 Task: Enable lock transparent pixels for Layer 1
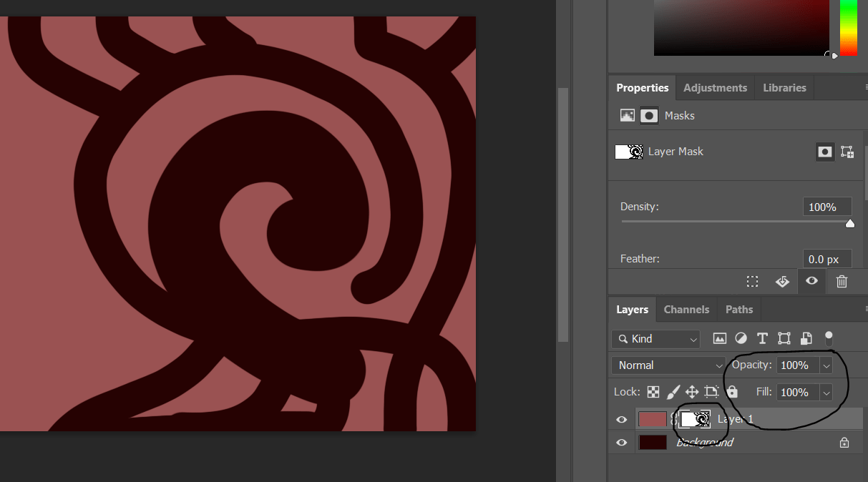[x=652, y=392]
